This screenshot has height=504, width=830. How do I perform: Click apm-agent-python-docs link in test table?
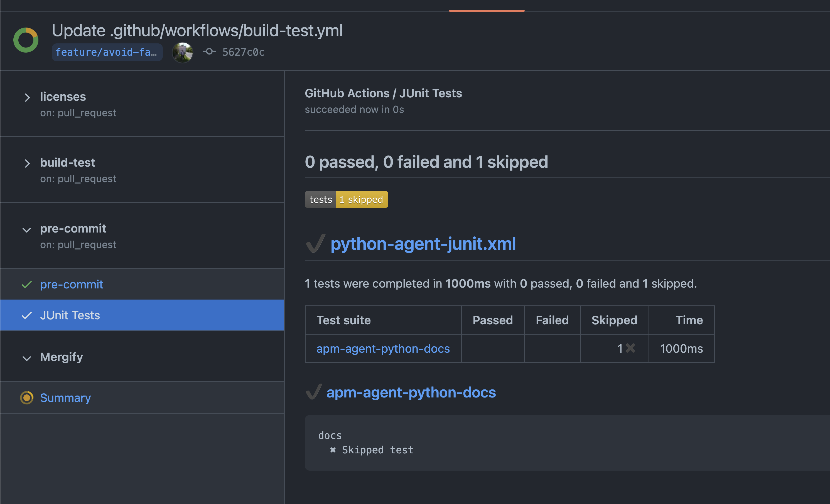(x=383, y=349)
